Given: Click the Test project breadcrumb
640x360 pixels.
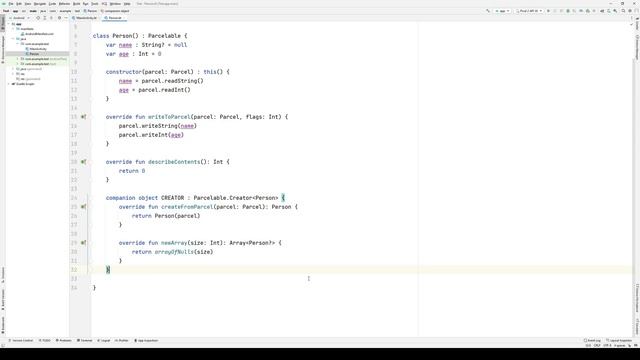Looking at the screenshot, I should (x=6, y=11).
